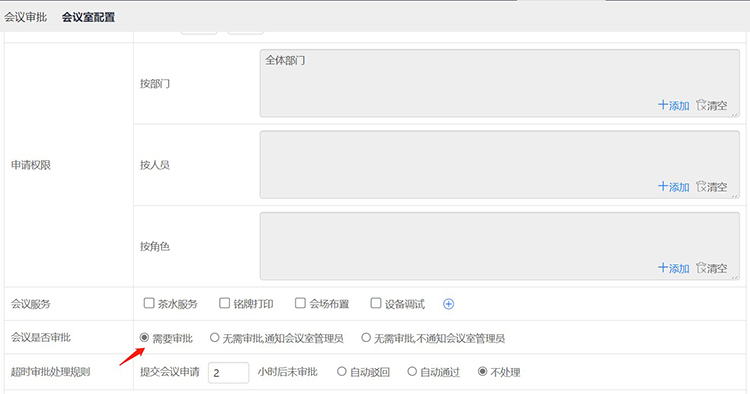The image size is (750, 394).
Task: Check the 茶水服务 checkbox
Action: [x=149, y=303]
